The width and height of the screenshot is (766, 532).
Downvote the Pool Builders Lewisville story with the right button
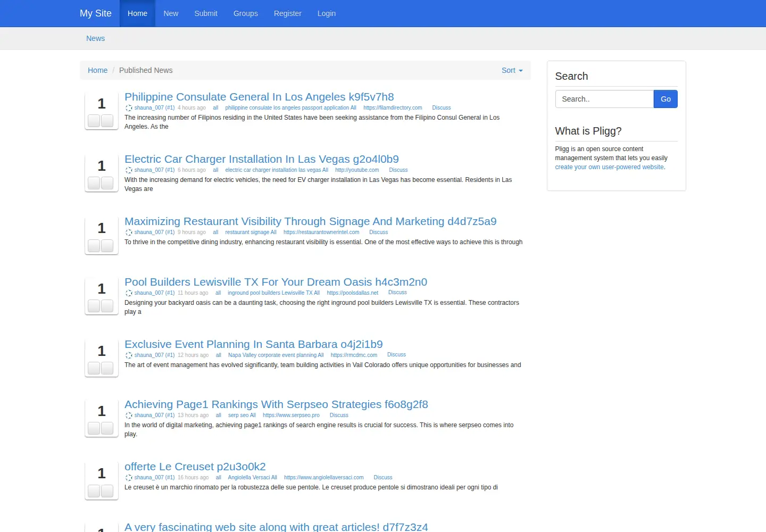point(107,306)
